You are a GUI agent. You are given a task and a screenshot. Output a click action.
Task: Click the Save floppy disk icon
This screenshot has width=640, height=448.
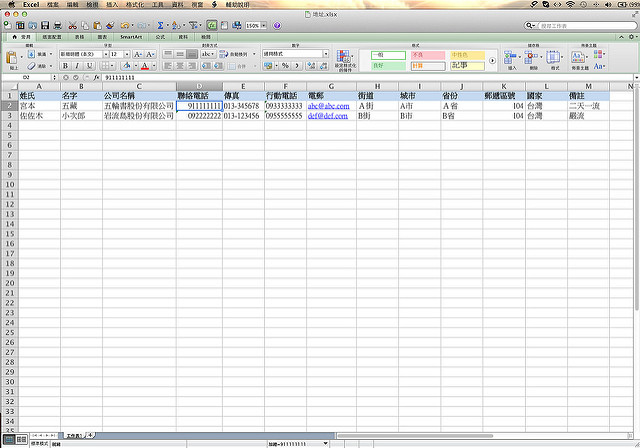point(45,25)
